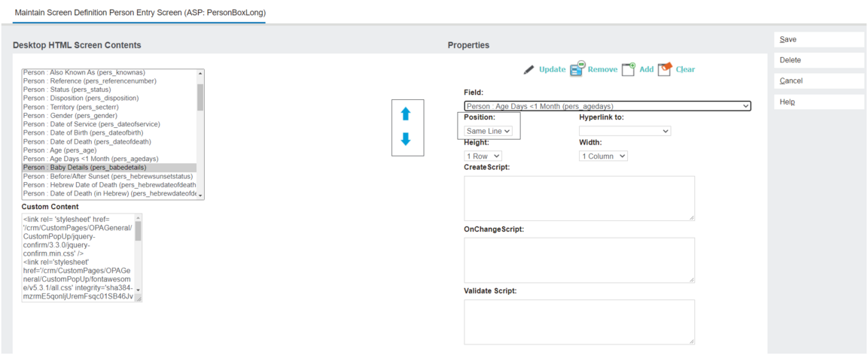Select Person : Hebrew Date of Death row
This screenshot has height=355, width=868.
[x=109, y=184]
